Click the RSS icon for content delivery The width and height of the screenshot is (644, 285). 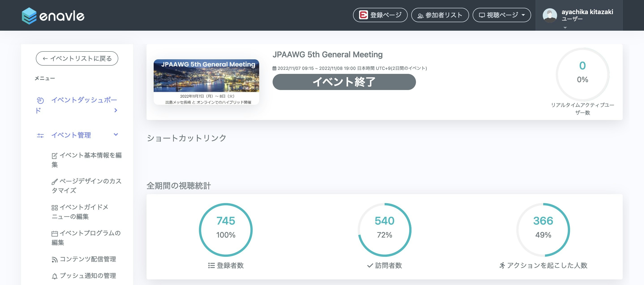click(x=54, y=259)
